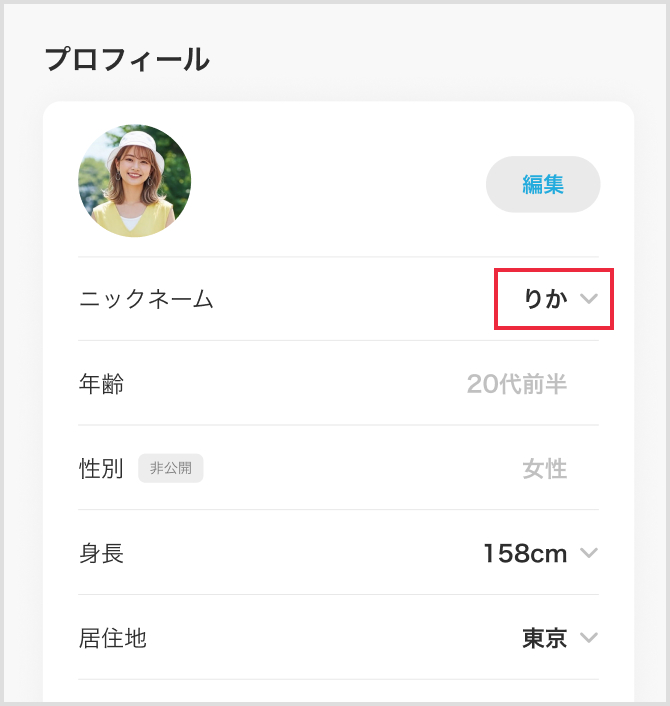Select the 身長 row label
The height and width of the screenshot is (706, 670).
pyautogui.click(x=101, y=553)
